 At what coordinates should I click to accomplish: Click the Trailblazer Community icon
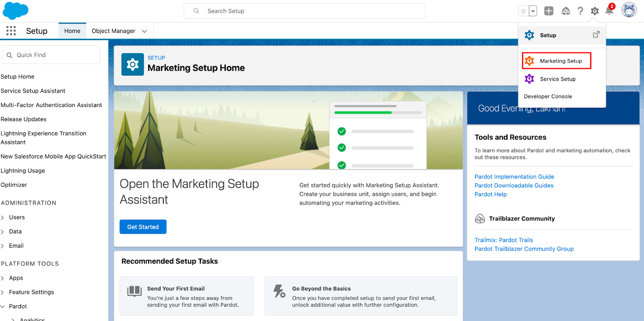pos(480,218)
